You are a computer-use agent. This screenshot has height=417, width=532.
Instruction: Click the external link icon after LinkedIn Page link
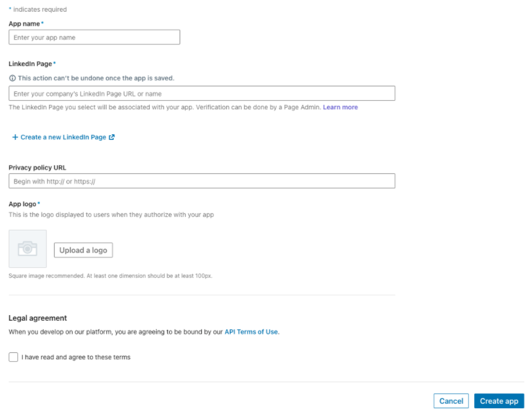(x=112, y=137)
